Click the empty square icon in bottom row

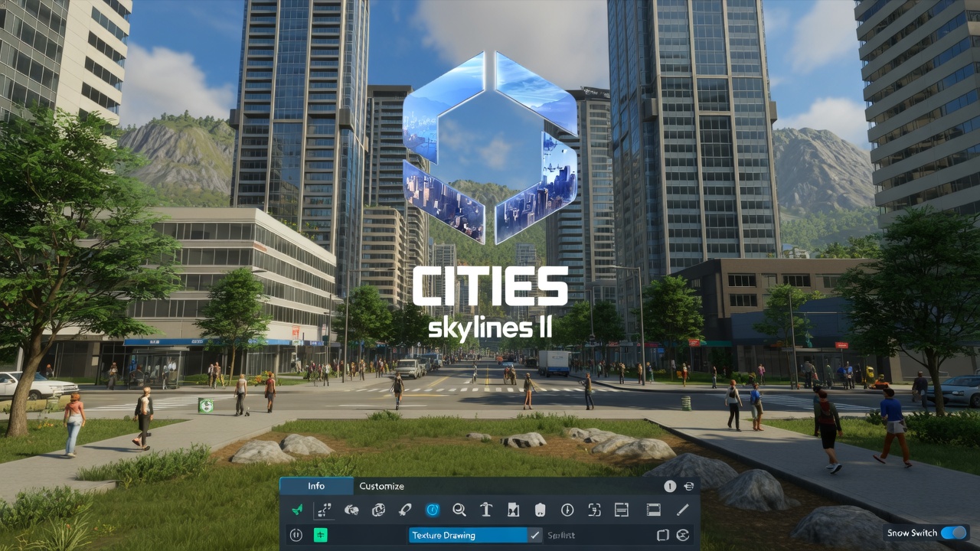pyautogui.click(x=663, y=535)
